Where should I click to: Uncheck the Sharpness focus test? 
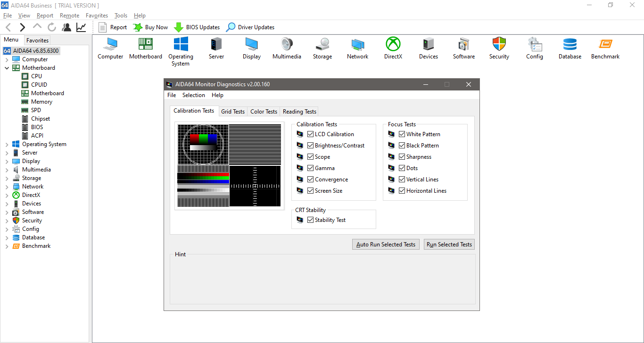pos(402,157)
